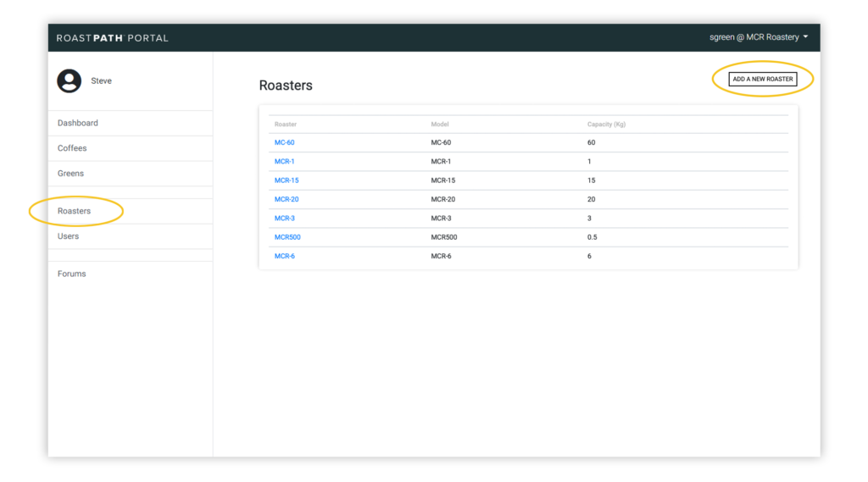This screenshot has width=868, height=482.
Task: Open the MCR-20 roaster link
Action: pos(287,199)
